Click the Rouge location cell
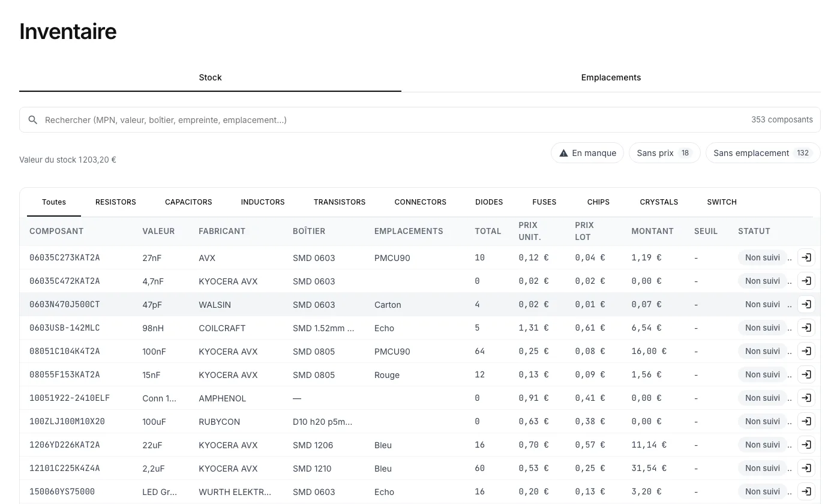The width and height of the screenshot is (840, 504). click(x=387, y=375)
